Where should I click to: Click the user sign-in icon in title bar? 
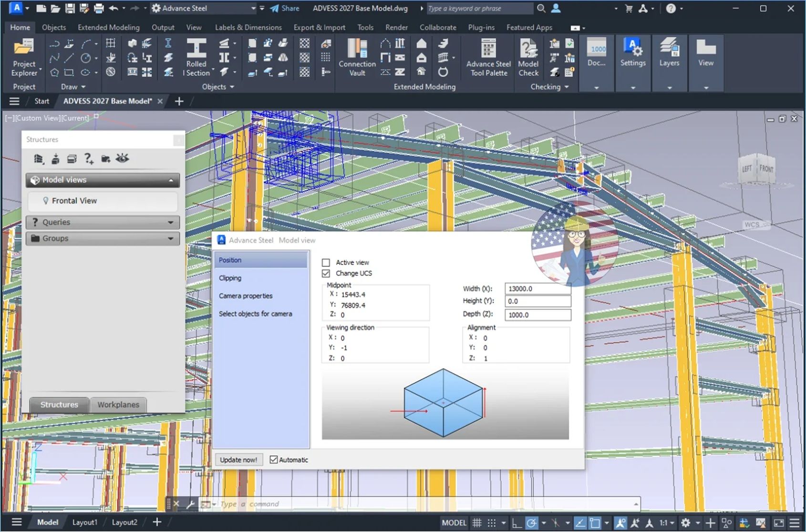click(556, 8)
